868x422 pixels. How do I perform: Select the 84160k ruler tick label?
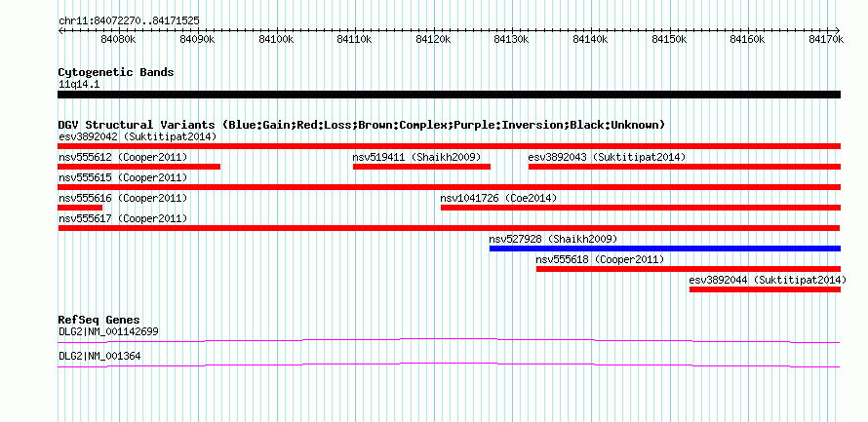click(x=748, y=39)
